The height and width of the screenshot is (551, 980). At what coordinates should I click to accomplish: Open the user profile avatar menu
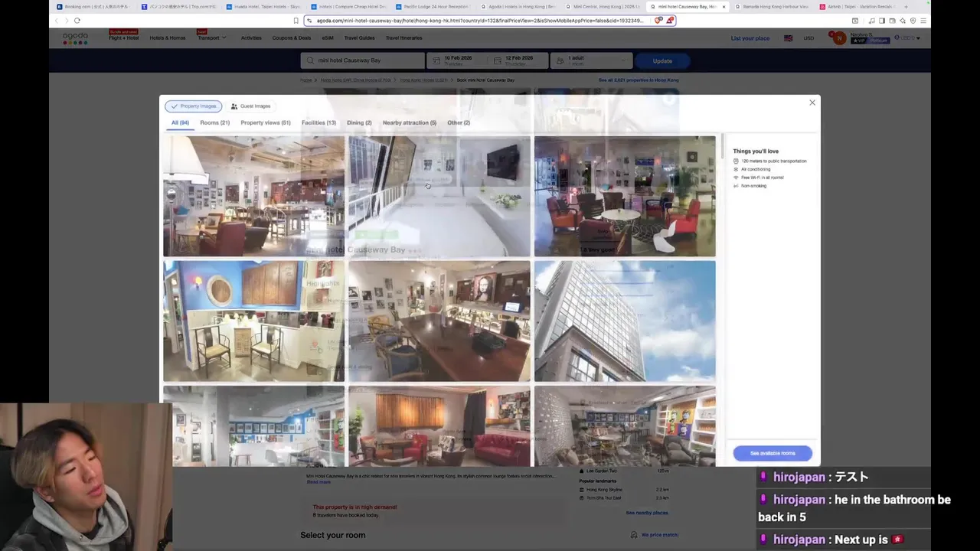click(840, 37)
